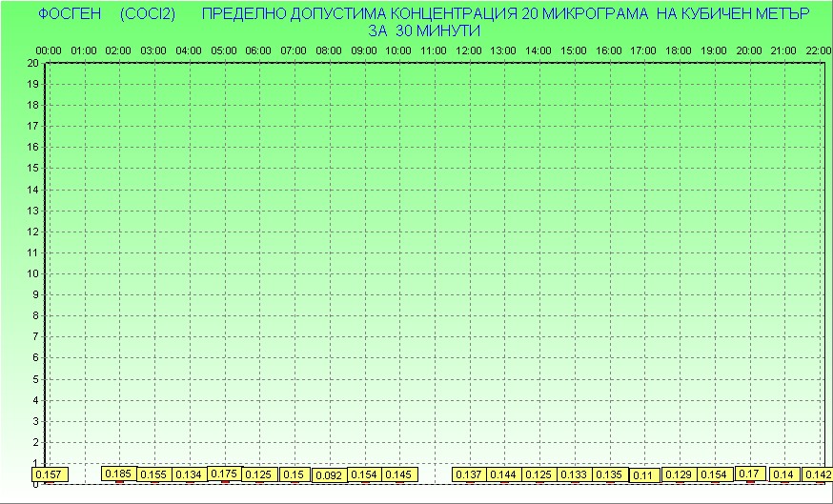833x504 pixels.
Task: Click the 0.11 concentration label
Action: (x=643, y=475)
